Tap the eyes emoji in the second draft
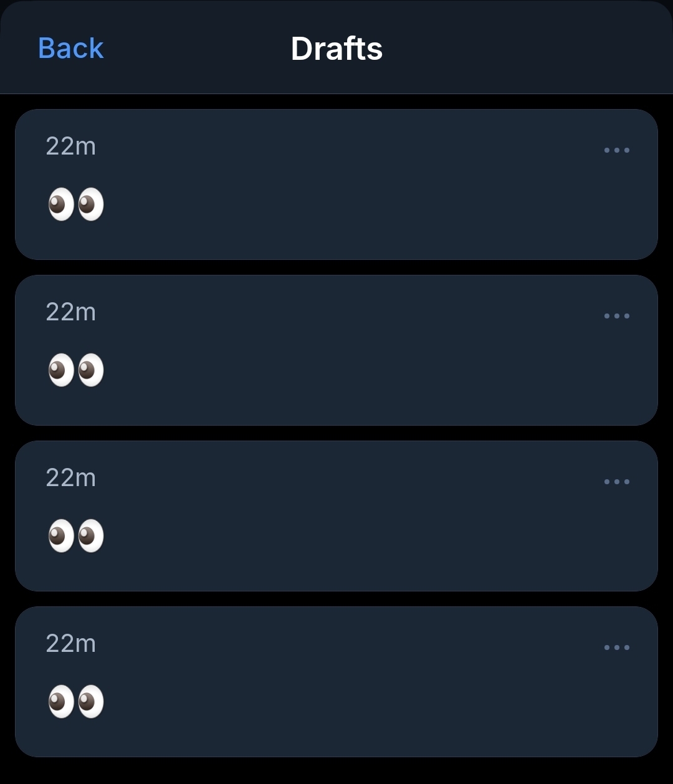Image resolution: width=673 pixels, height=784 pixels. coord(75,370)
